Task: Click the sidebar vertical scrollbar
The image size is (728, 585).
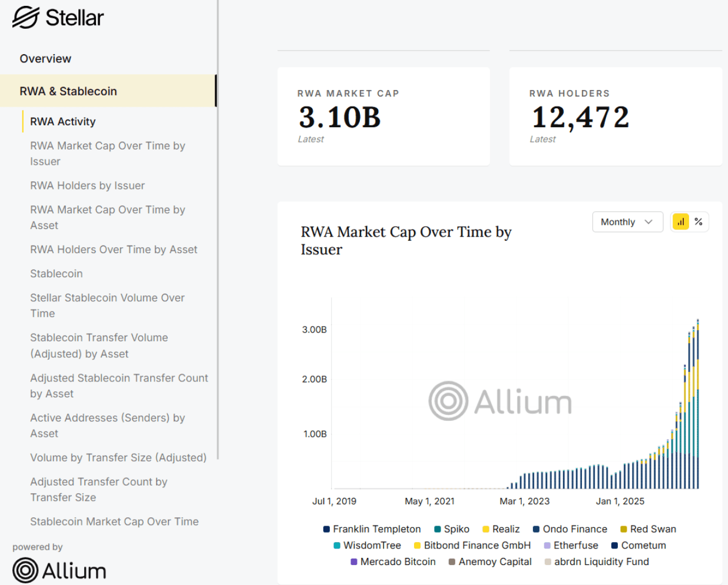Action: coord(218,230)
